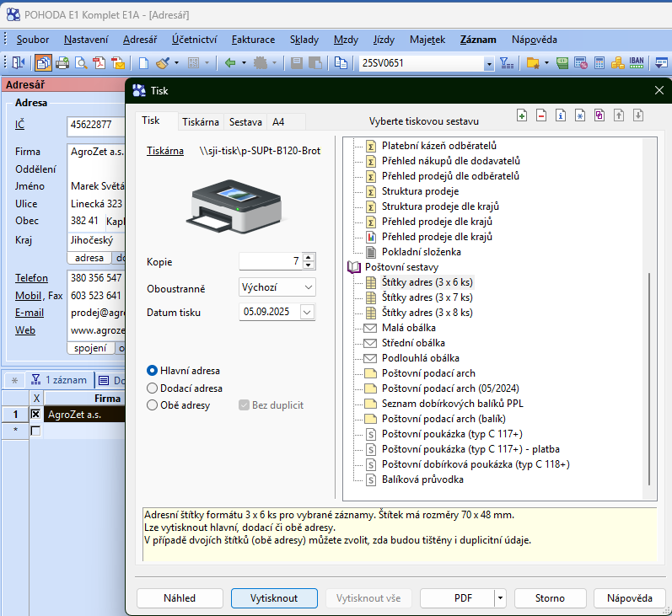Toggle the checkbox for AgroZet a.s. row

[35, 415]
